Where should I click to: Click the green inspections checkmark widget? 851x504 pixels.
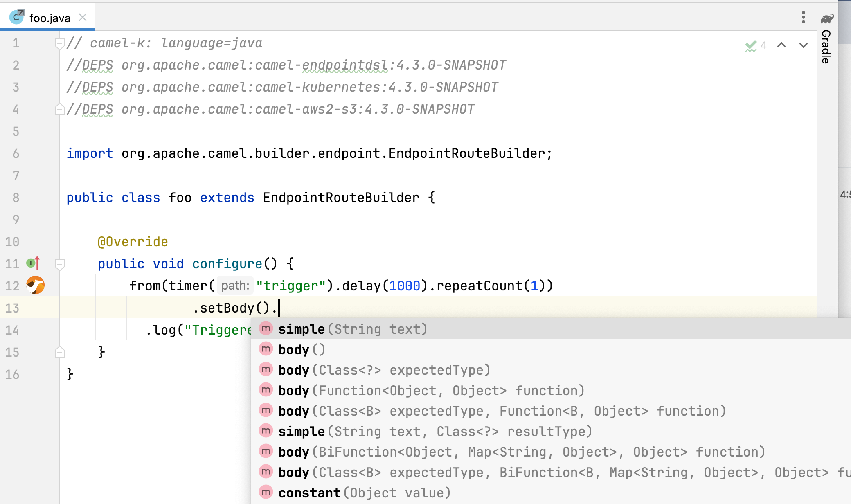751,45
